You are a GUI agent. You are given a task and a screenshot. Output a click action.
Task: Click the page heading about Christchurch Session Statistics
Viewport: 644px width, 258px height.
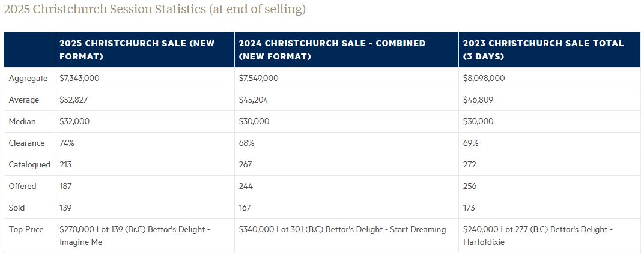(155, 10)
